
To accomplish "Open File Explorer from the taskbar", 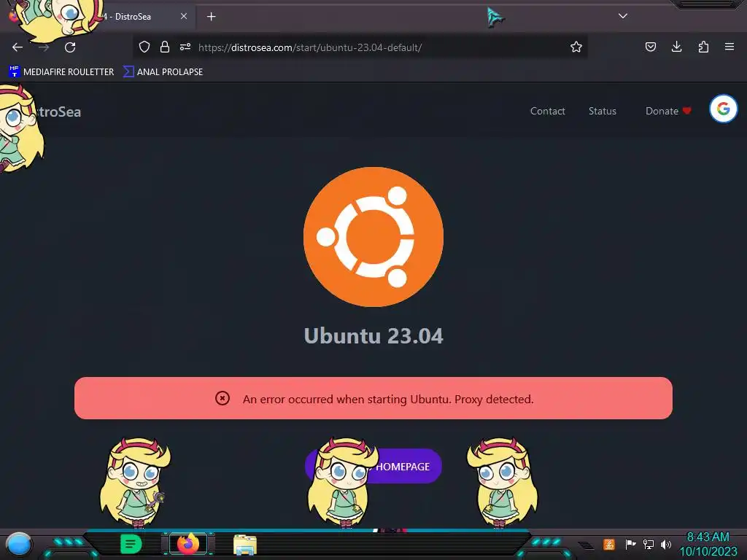I will point(245,545).
